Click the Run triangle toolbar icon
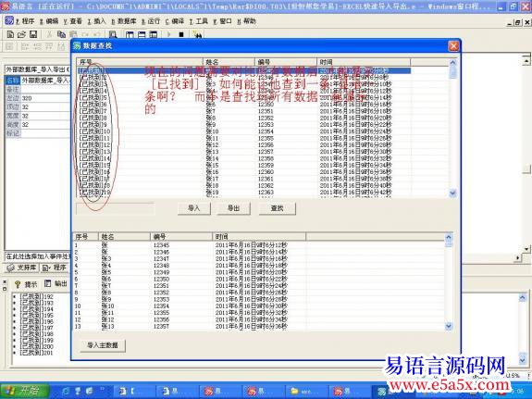 [169, 34]
